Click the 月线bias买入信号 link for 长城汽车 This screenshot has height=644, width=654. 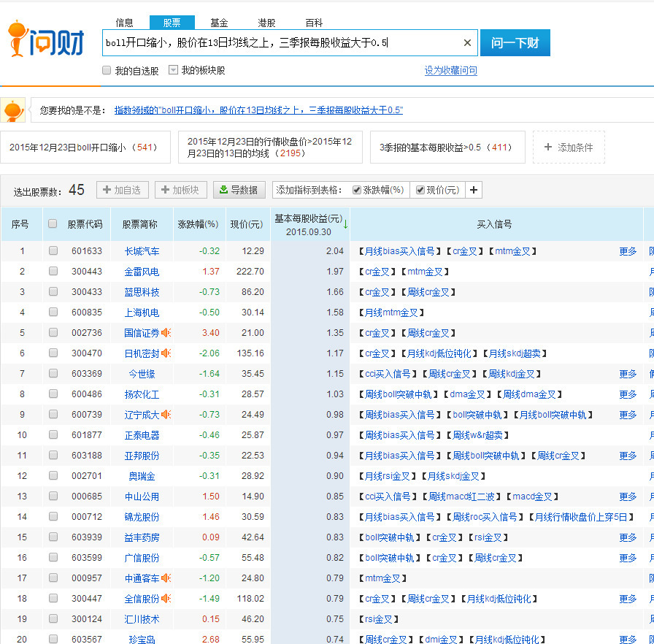pyautogui.click(x=399, y=251)
